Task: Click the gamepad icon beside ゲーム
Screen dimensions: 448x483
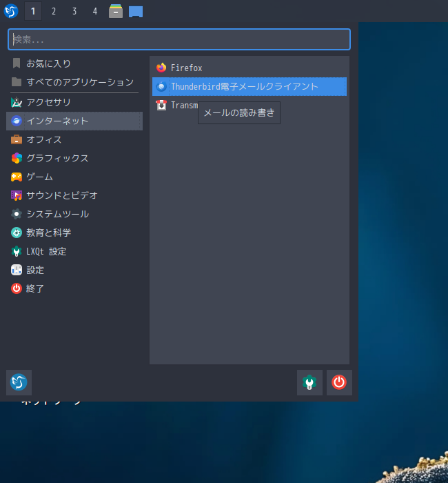Action: point(17,177)
